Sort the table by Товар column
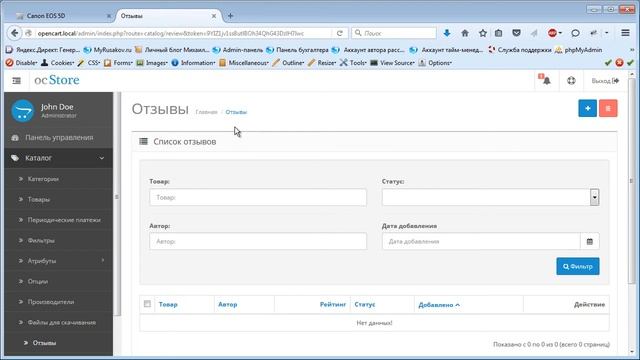This screenshot has height=360, width=640. tap(168, 304)
